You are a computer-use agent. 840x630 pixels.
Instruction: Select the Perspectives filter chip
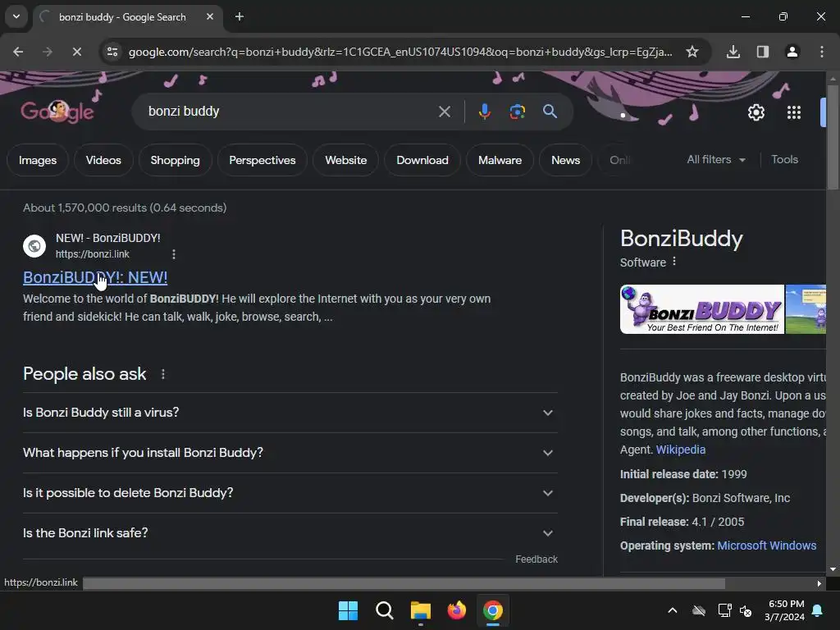coord(262,160)
